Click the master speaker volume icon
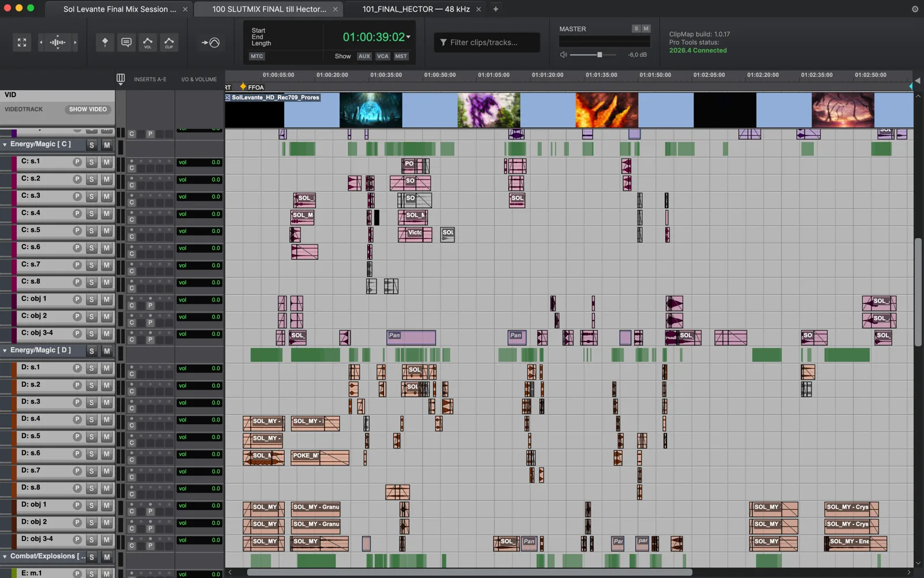The width and height of the screenshot is (924, 578). pyautogui.click(x=564, y=55)
